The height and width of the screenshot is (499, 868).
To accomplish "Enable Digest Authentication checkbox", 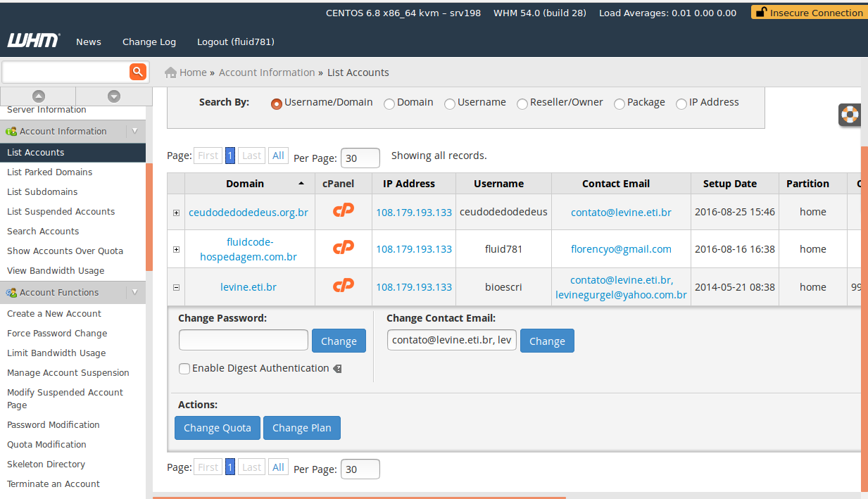I will click(184, 368).
